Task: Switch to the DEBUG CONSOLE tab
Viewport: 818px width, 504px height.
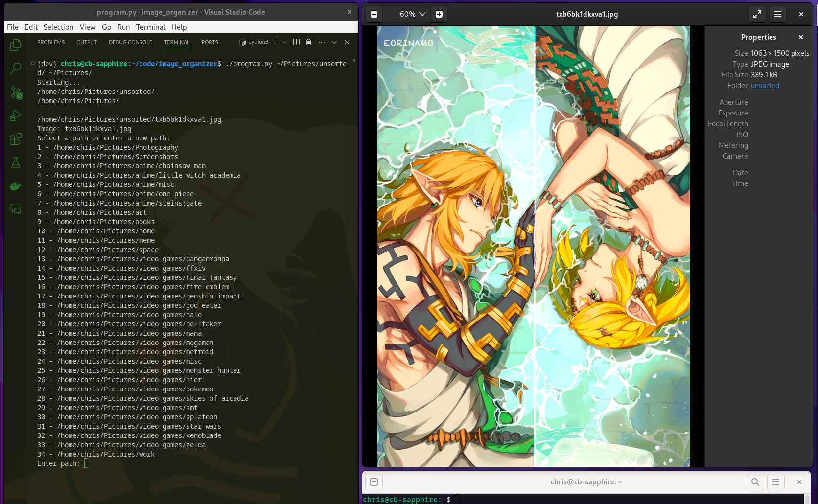Action: click(x=130, y=42)
